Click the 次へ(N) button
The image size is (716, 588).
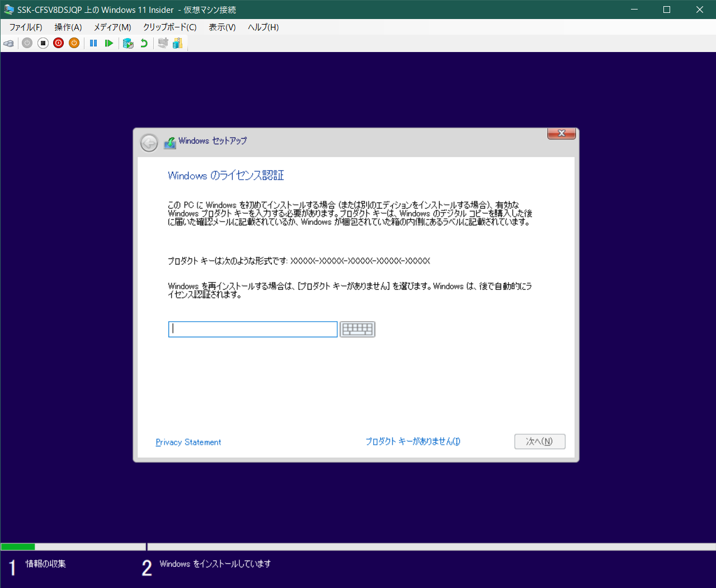coord(540,441)
